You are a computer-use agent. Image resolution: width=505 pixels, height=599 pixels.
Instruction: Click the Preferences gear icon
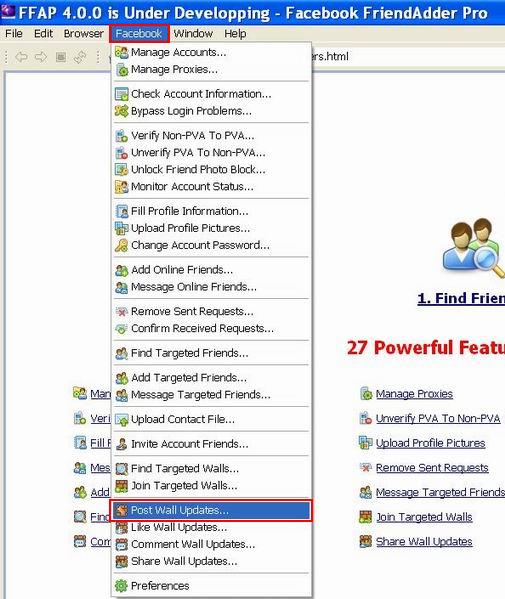click(x=121, y=586)
